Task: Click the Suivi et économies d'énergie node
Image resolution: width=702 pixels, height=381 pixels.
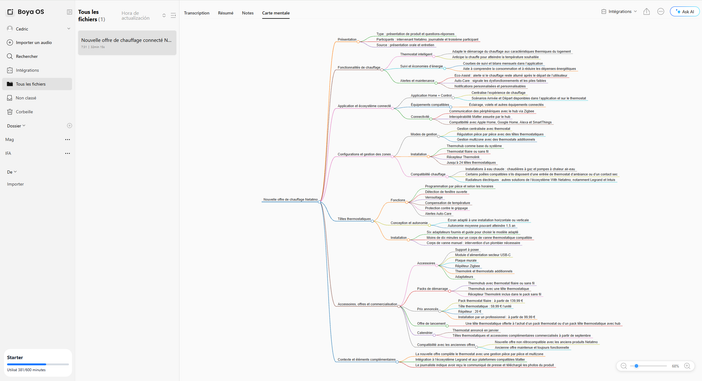Action: 421,66
